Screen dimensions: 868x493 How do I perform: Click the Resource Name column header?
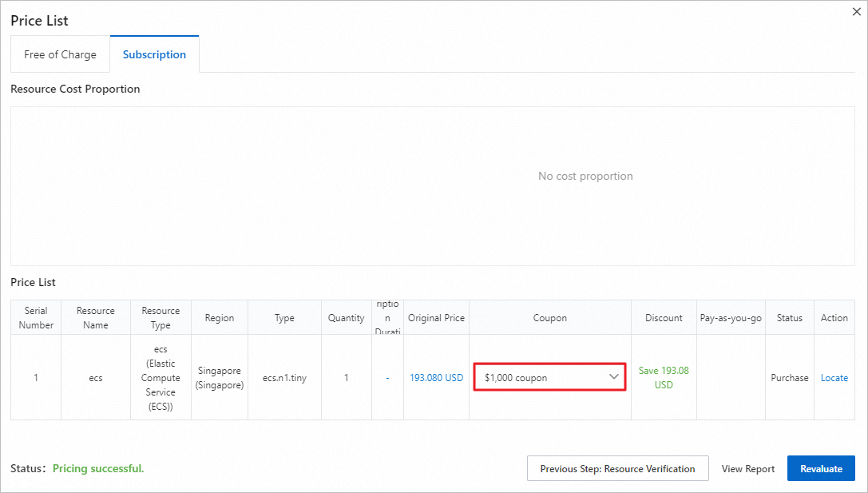pos(96,318)
